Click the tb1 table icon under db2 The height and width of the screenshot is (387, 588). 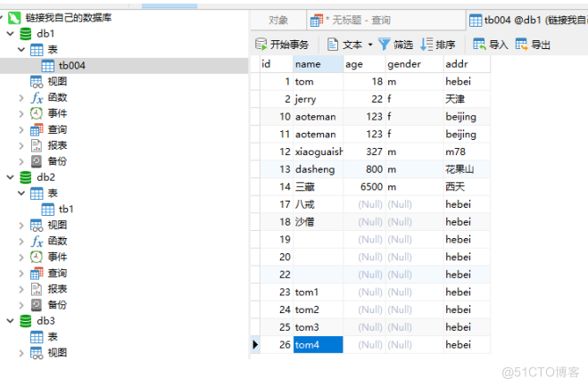[47, 210]
